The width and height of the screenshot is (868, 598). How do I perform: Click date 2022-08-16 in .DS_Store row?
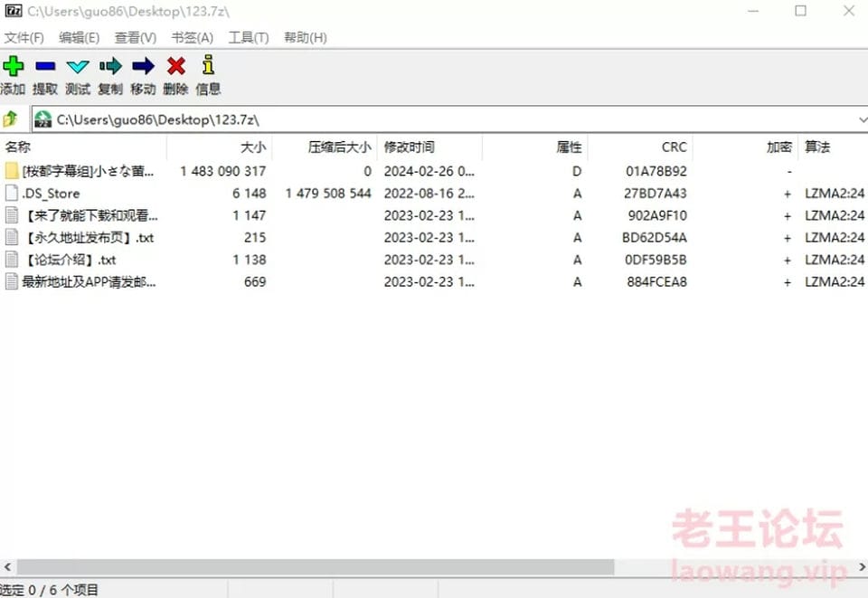(429, 194)
